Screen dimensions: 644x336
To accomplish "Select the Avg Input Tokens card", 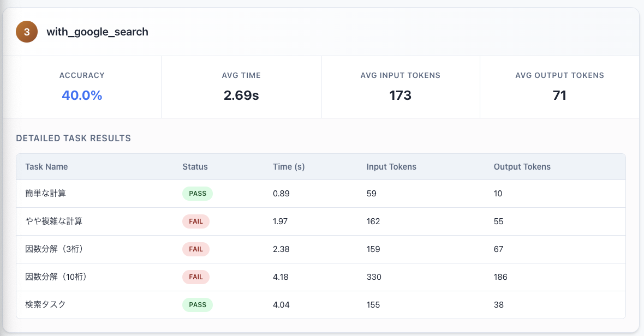I will tap(400, 87).
